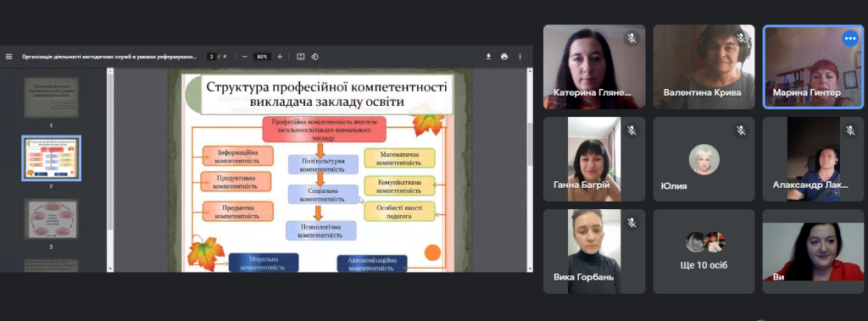Image resolution: width=868 pixels, height=321 pixels.
Task: Download the PDF with the download icon
Action: pos(489,57)
